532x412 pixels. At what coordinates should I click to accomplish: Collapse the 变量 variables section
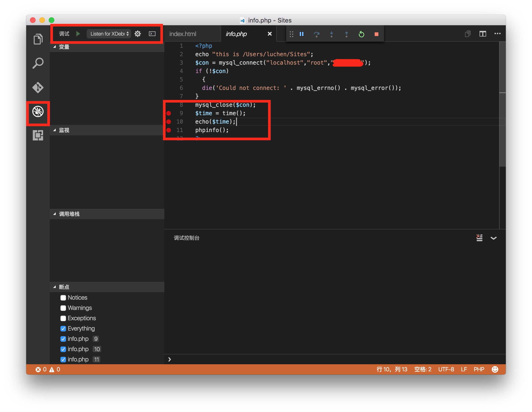pyautogui.click(x=107, y=47)
